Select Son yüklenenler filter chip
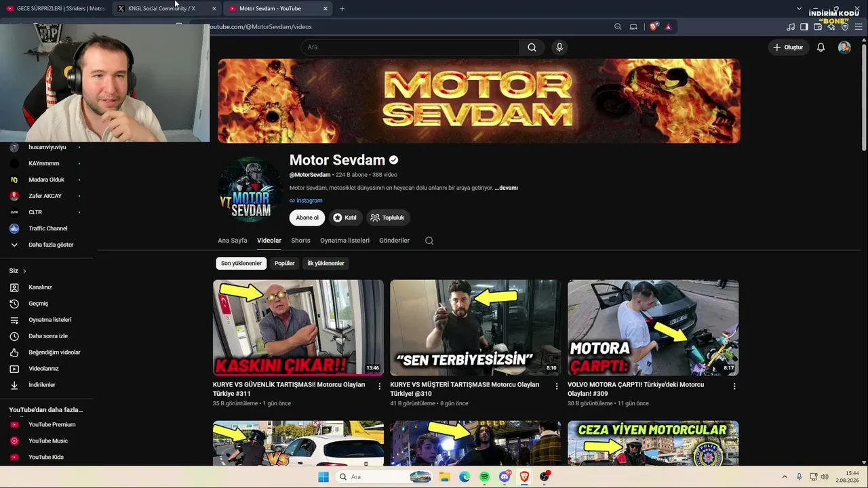This screenshot has height=488, width=868. (241, 264)
